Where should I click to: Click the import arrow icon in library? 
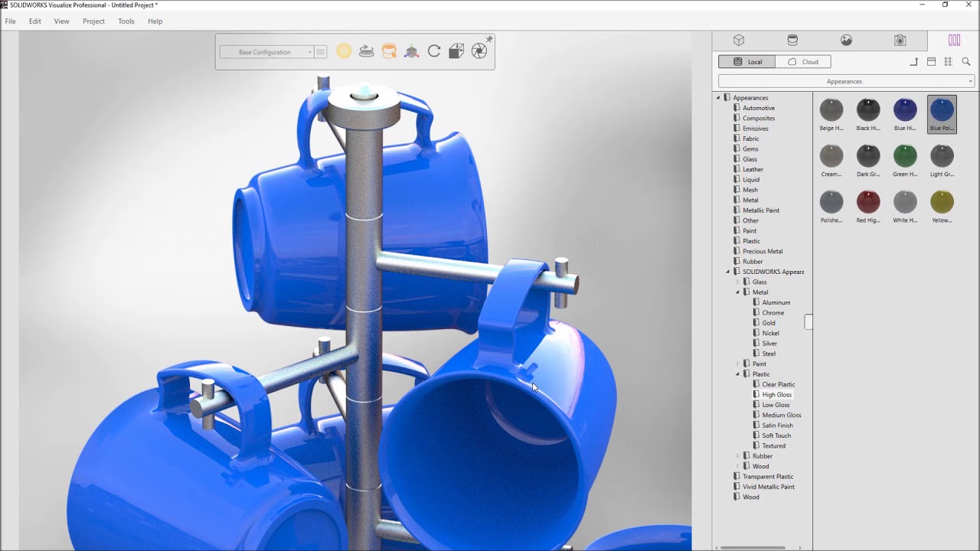(914, 62)
